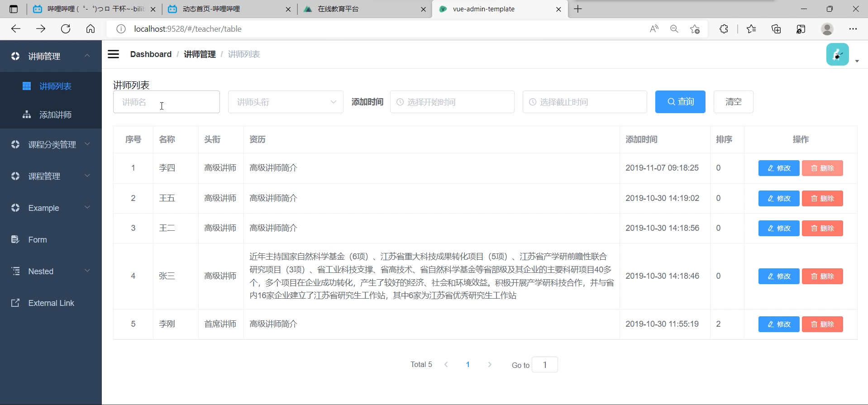Click 修改 for 王五
Image resolution: width=868 pixels, height=405 pixels.
tap(779, 198)
